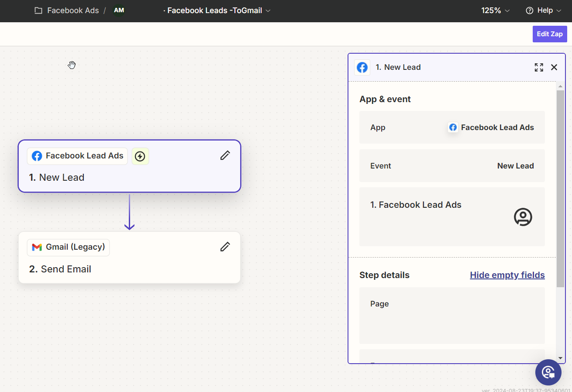Open the Facebook Ads folder breadcrumb

(x=73, y=10)
